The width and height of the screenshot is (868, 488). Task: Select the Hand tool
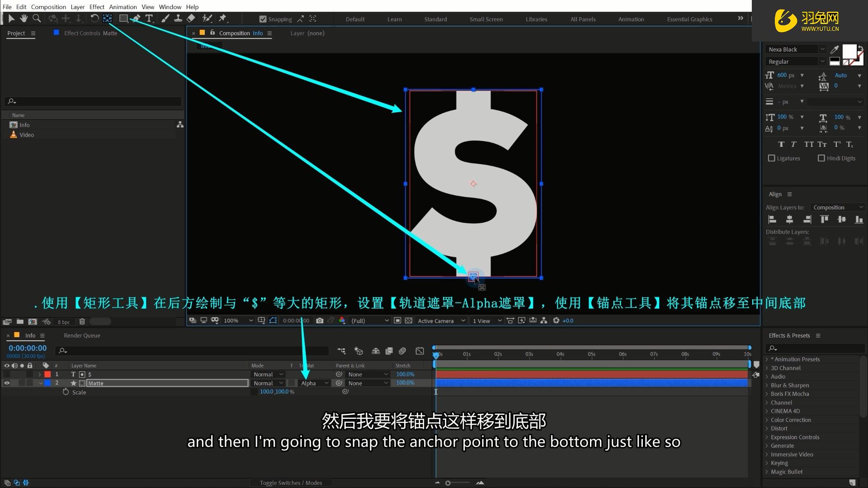tap(24, 18)
